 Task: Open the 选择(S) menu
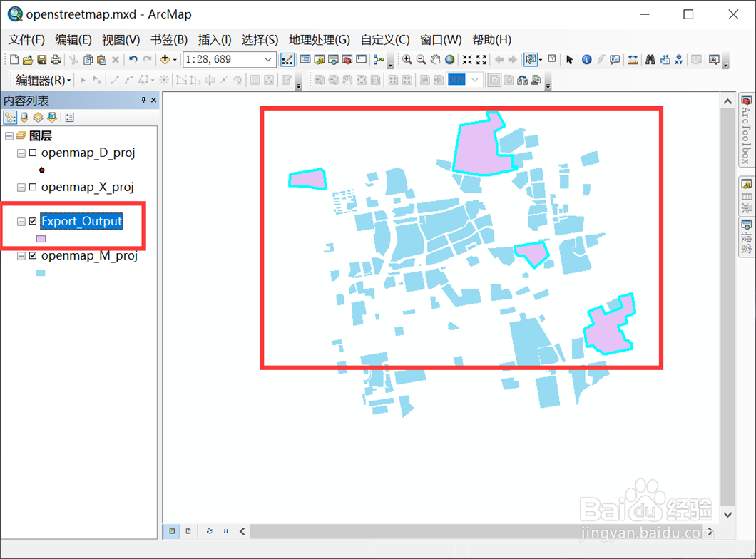[260, 39]
